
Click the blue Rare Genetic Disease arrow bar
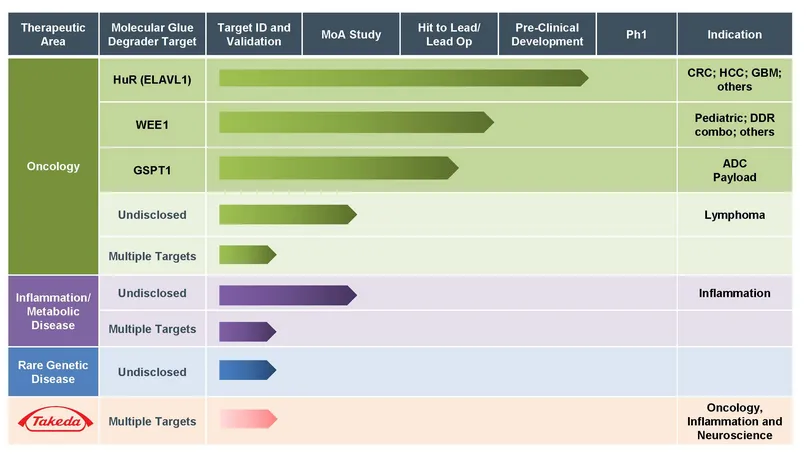pyautogui.click(x=247, y=371)
